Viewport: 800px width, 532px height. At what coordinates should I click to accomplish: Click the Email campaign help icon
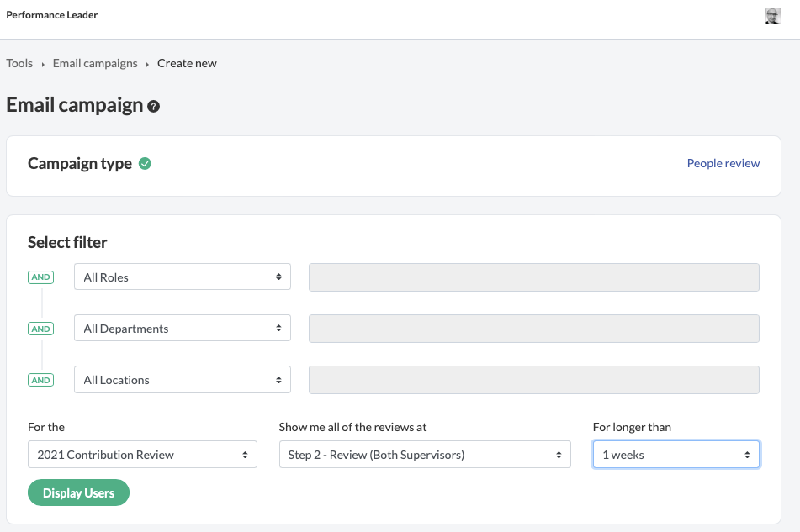(x=153, y=107)
